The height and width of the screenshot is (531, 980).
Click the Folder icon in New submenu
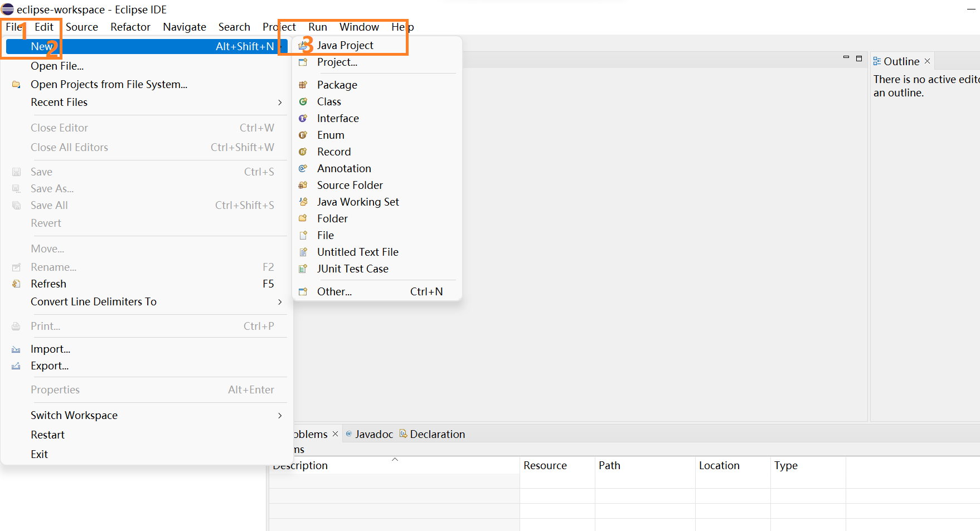[x=303, y=218]
